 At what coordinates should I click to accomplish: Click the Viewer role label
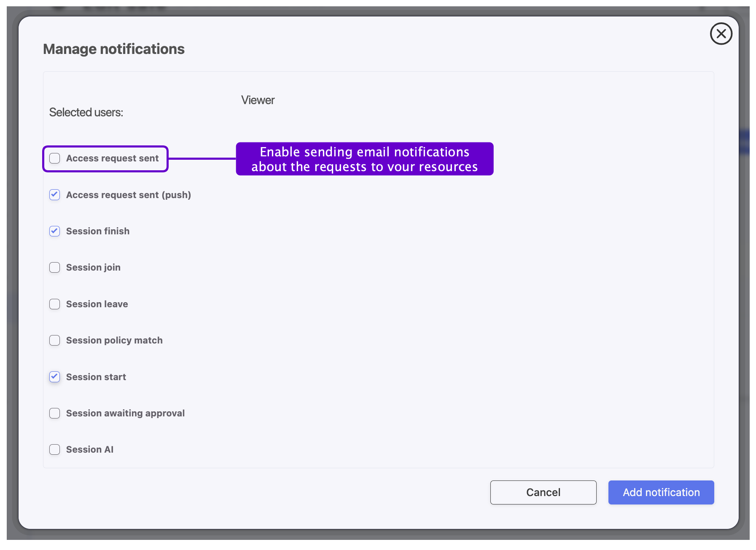pyautogui.click(x=258, y=100)
